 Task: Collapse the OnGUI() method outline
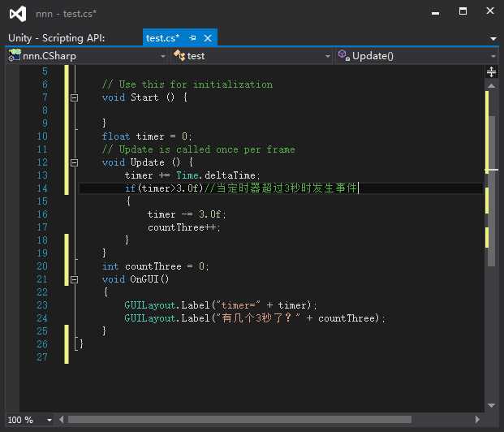pyautogui.click(x=74, y=279)
